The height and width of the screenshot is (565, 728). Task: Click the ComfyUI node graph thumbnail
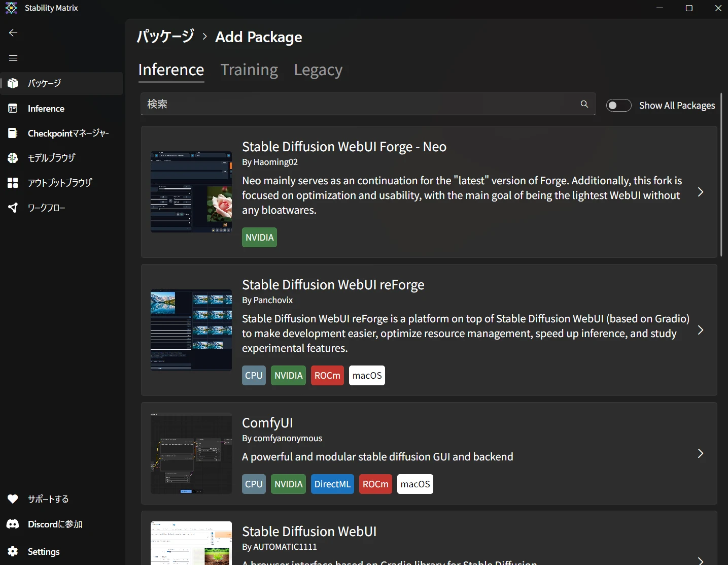click(x=191, y=453)
